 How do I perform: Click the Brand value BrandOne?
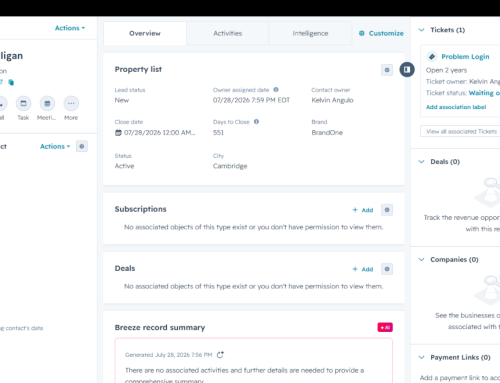[327, 133]
